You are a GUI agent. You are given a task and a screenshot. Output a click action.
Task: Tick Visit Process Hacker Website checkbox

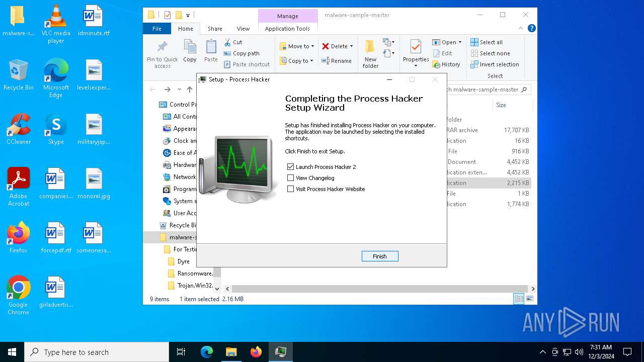[x=290, y=189]
